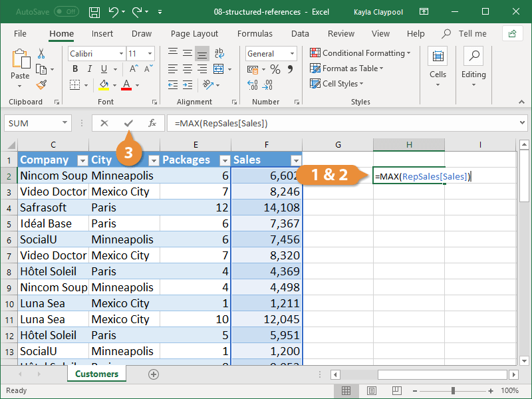Toggle Italic formatting
Screen dimensions: 532x399
point(88,68)
